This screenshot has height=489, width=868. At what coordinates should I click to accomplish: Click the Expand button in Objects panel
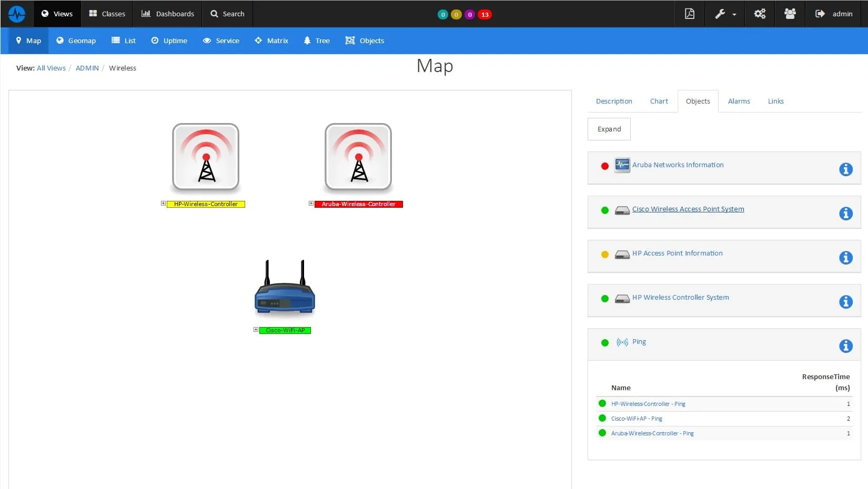point(608,129)
